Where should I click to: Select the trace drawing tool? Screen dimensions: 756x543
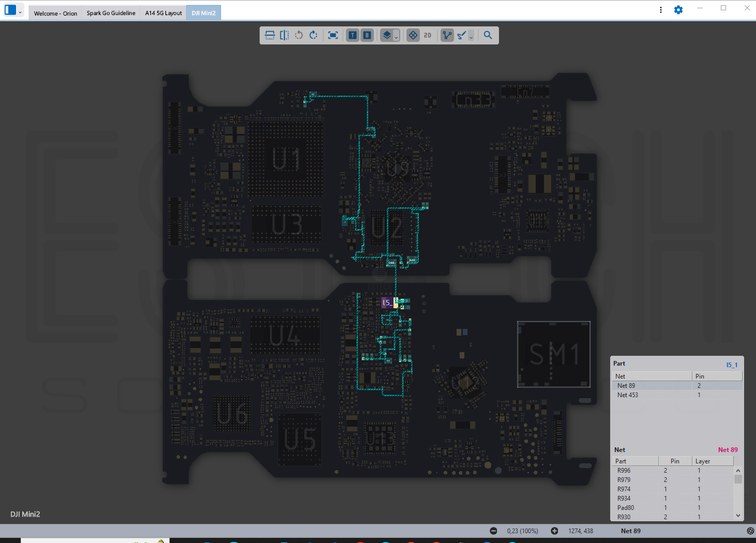click(462, 35)
